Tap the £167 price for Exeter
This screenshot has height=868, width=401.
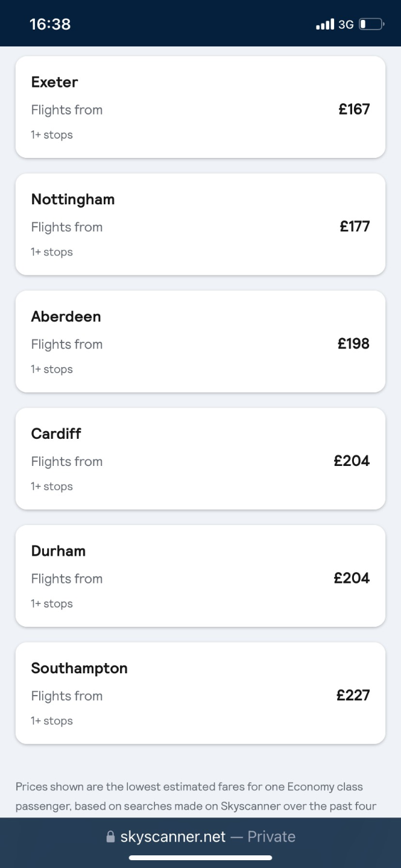[x=354, y=109]
